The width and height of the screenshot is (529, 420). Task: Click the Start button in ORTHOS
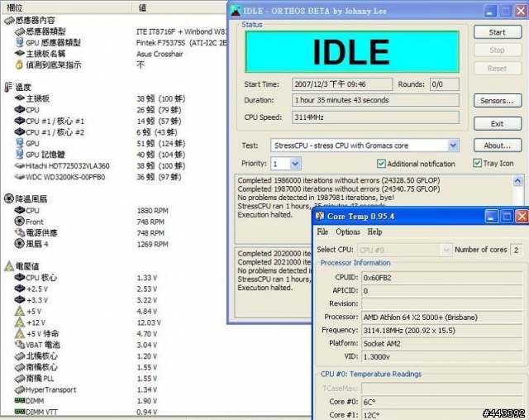(498, 32)
